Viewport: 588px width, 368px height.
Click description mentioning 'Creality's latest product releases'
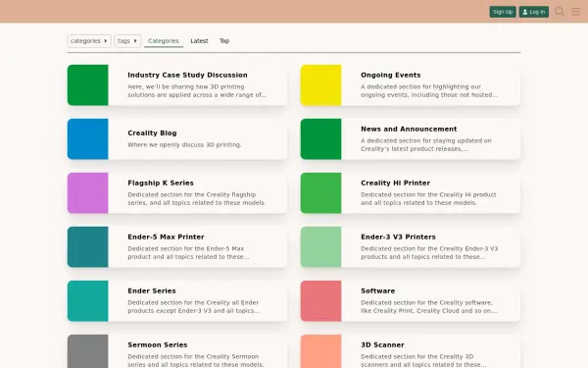coord(426,144)
